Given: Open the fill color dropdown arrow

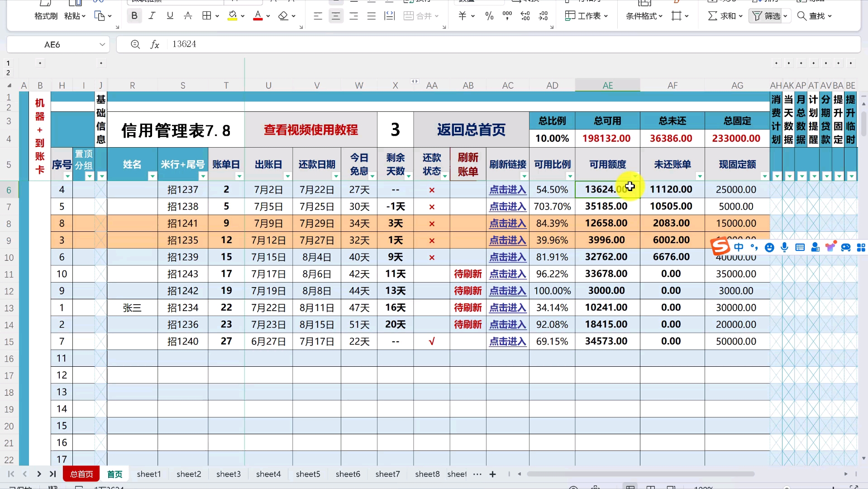Looking at the screenshot, I should (243, 16).
